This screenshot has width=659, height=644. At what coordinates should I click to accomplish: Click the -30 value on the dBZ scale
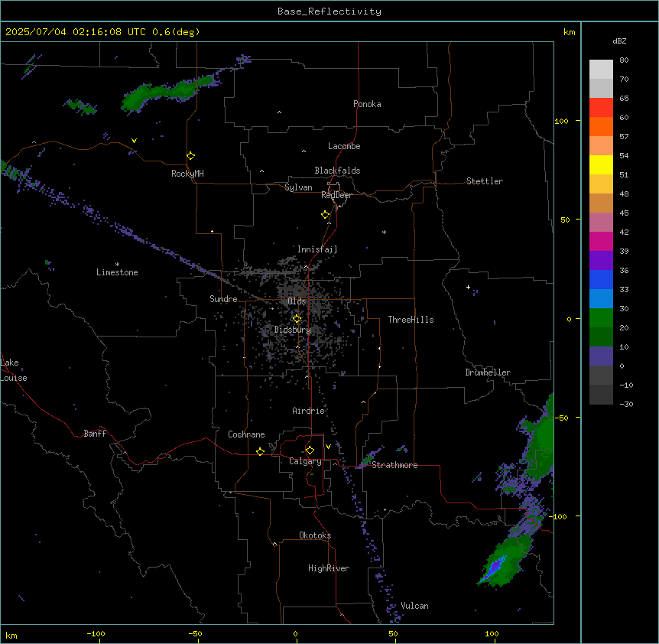tap(626, 405)
